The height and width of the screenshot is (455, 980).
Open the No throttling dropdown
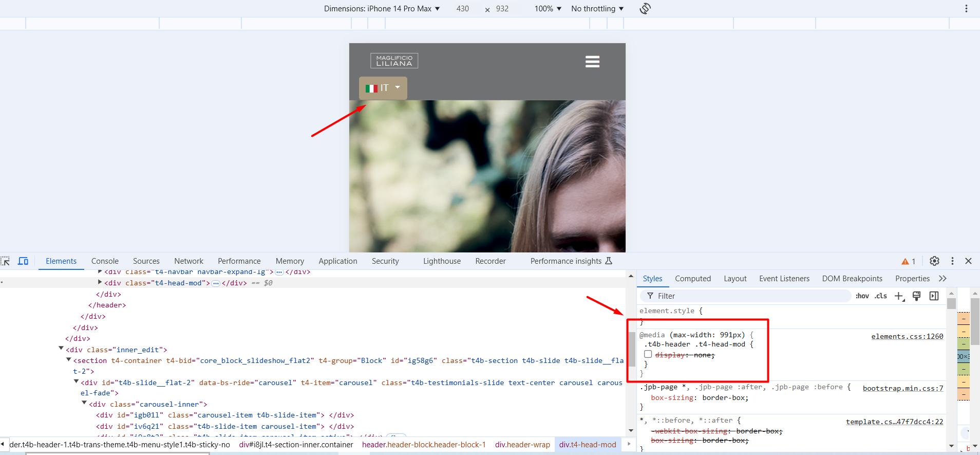(597, 9)
